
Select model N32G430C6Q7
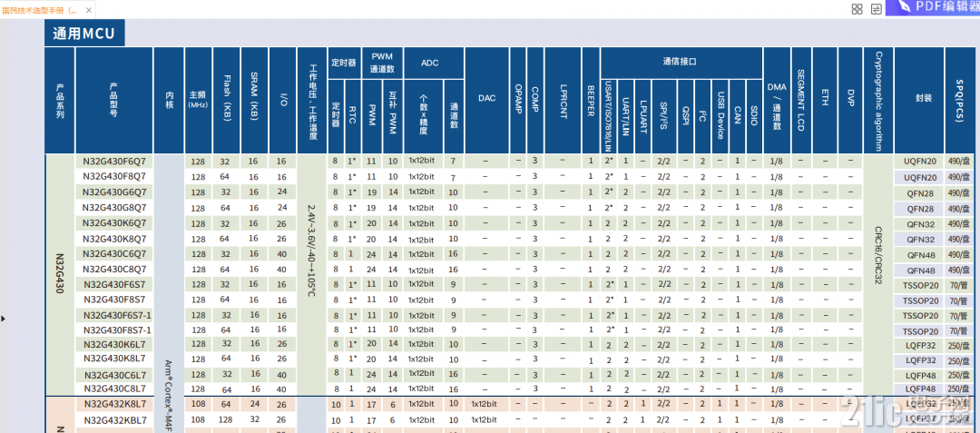click(x=114, y=253)
